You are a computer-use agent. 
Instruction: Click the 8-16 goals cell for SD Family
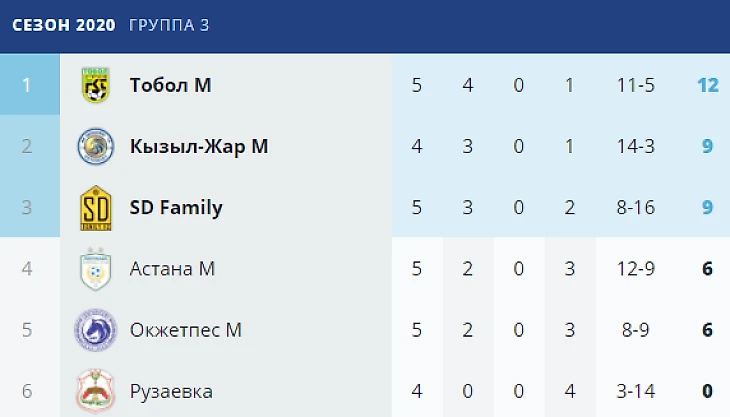tap(637, 208)
